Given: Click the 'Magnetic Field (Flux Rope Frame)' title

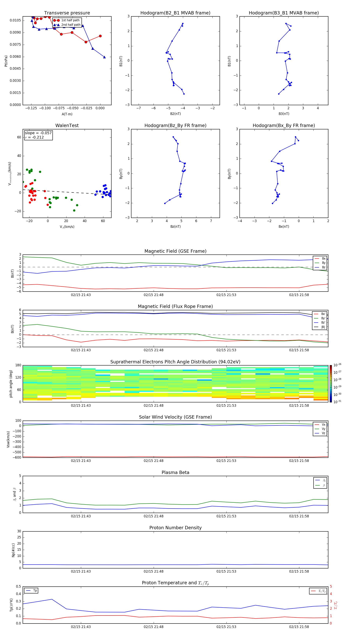Looking at the screenshot, I should pos(175,307).
